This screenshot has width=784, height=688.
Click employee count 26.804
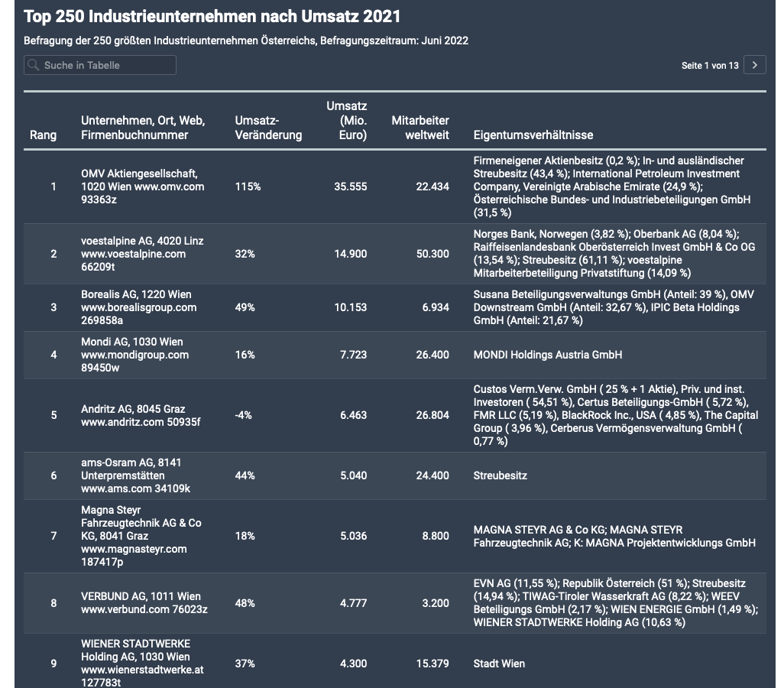pyautogui.click(x=432, y=415)
